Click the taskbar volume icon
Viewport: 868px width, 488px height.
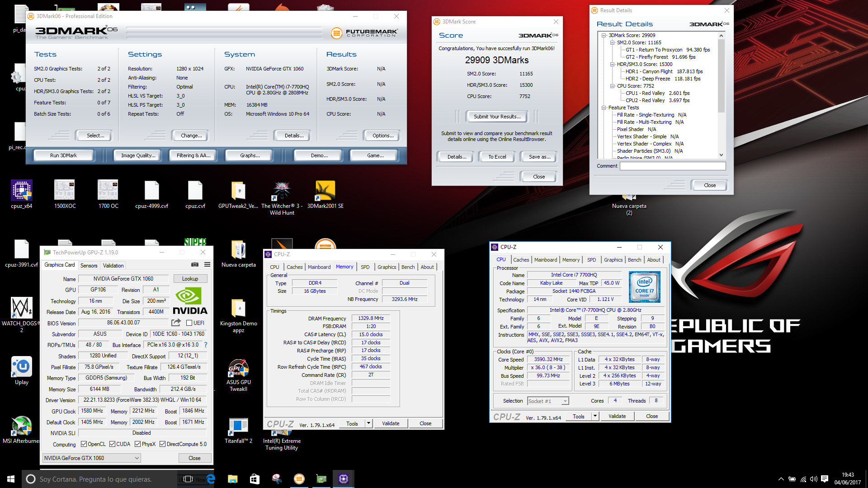[x=814, y=479]
